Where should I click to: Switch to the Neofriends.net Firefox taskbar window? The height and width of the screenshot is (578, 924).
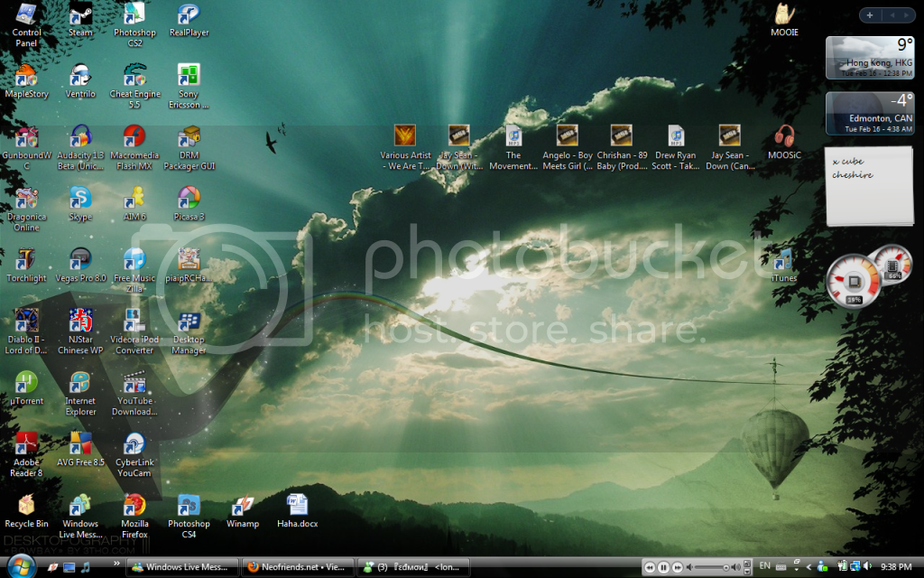click(298, 567)
